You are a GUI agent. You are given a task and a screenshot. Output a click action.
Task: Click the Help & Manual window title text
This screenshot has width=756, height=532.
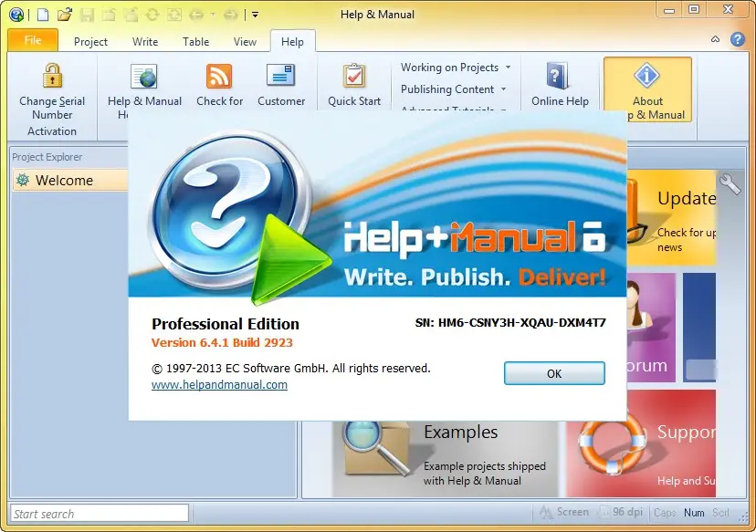pos(377,15)
